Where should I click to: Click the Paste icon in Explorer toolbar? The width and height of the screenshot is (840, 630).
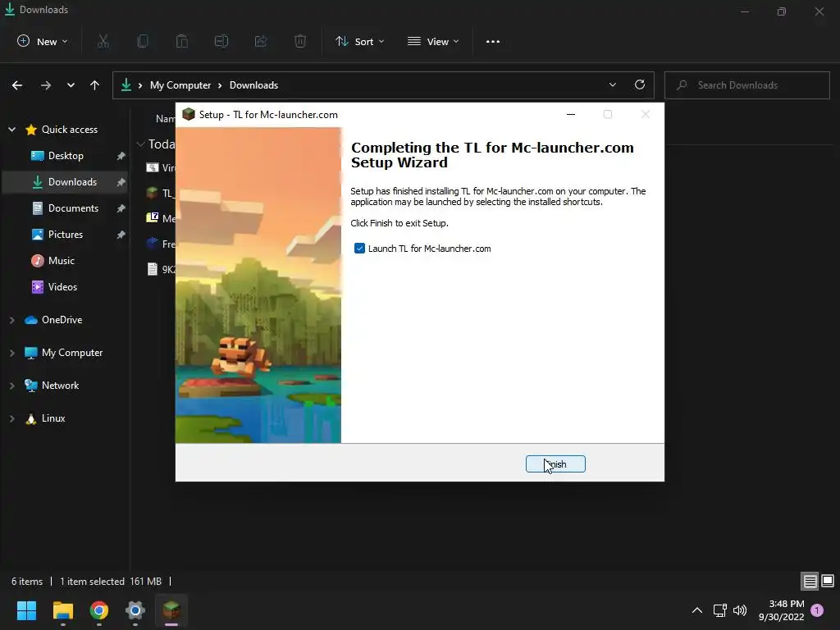pos(181,41)
